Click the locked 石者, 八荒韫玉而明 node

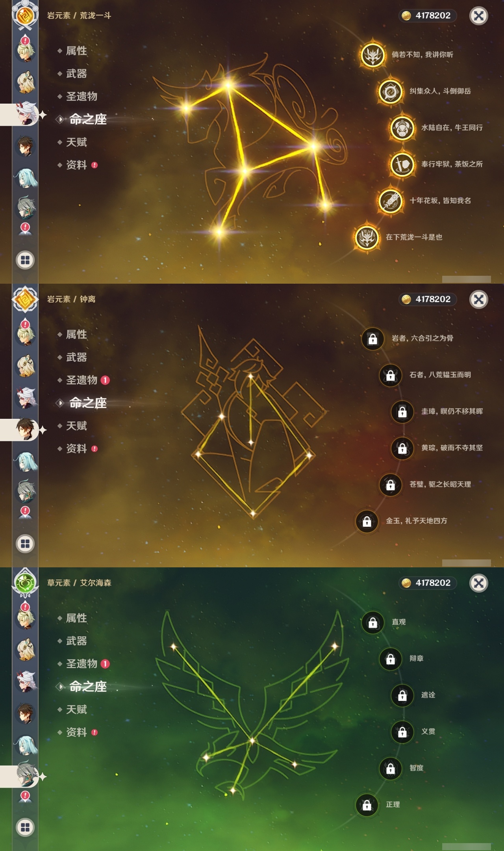[x=390, y=375]
